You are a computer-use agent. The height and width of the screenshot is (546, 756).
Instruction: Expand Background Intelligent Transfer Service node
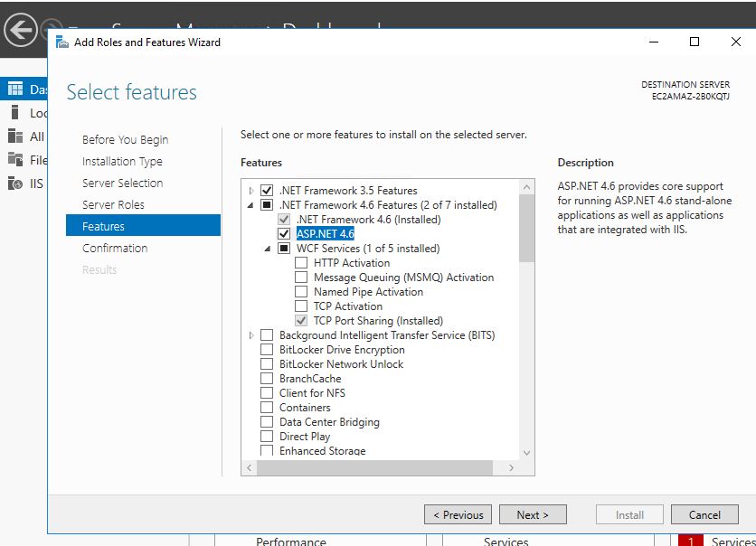(x=251, y=335)
